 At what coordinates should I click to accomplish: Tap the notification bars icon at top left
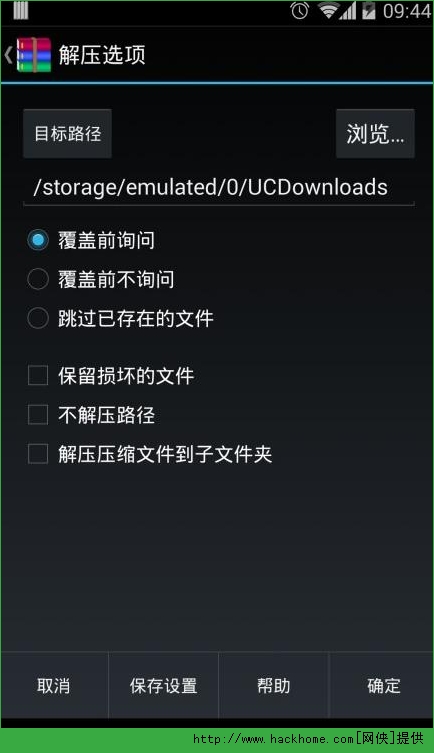pos(21,10)
